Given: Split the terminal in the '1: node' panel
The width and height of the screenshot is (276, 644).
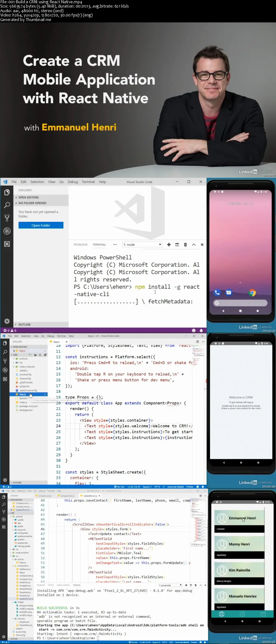Looking at the screenshot, I should pos(177,245).
